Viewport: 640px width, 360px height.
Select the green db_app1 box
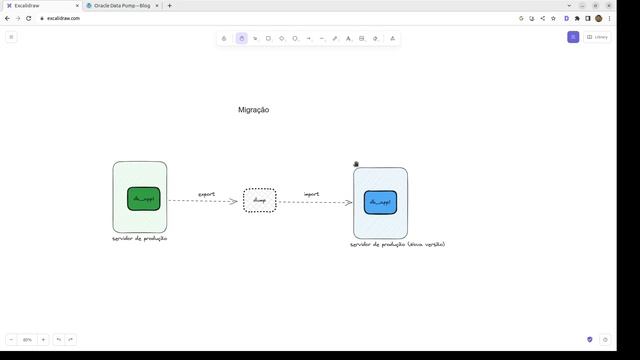point(144,199)
